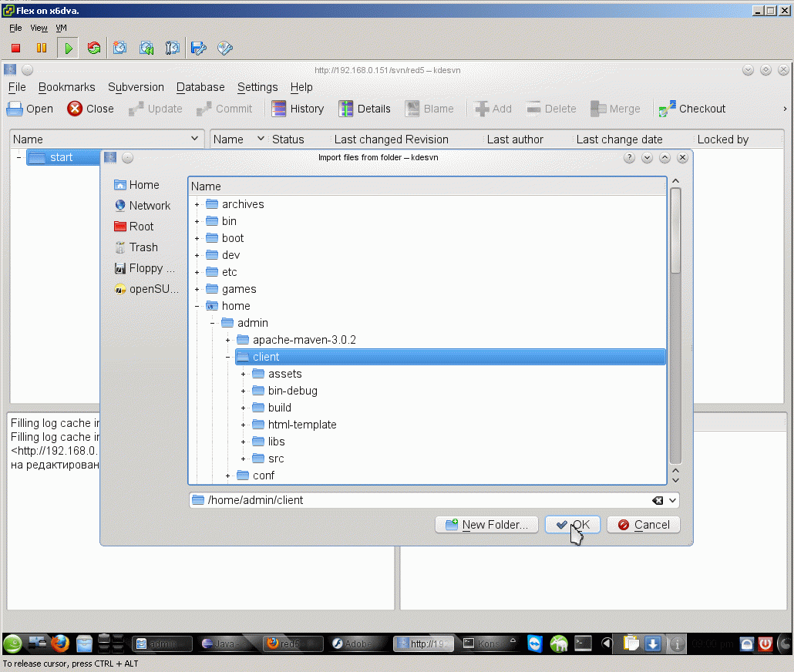This screenshot has width=794, height=672.
Task: Open the View menu in the Flex window
Action: point(39,28)
